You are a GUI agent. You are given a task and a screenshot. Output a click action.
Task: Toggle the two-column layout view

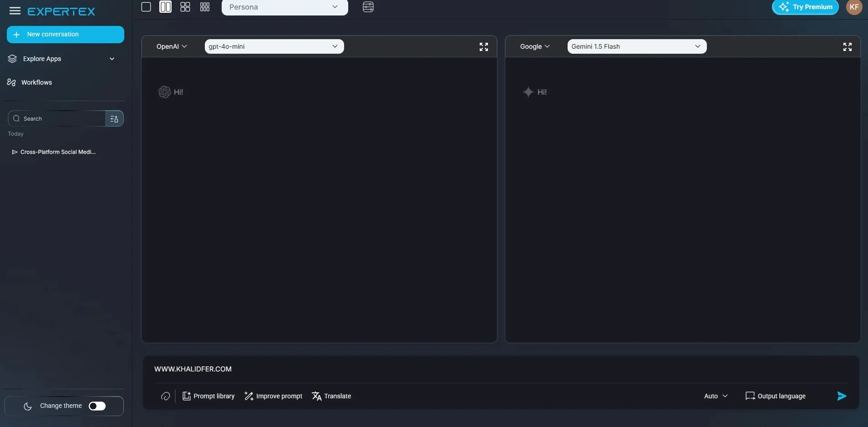point(166,7)
